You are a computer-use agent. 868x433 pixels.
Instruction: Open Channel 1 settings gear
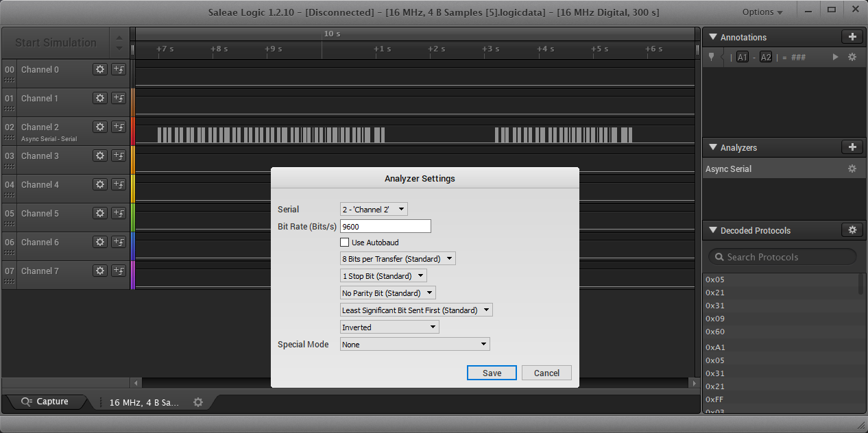(x=100, y=98)
